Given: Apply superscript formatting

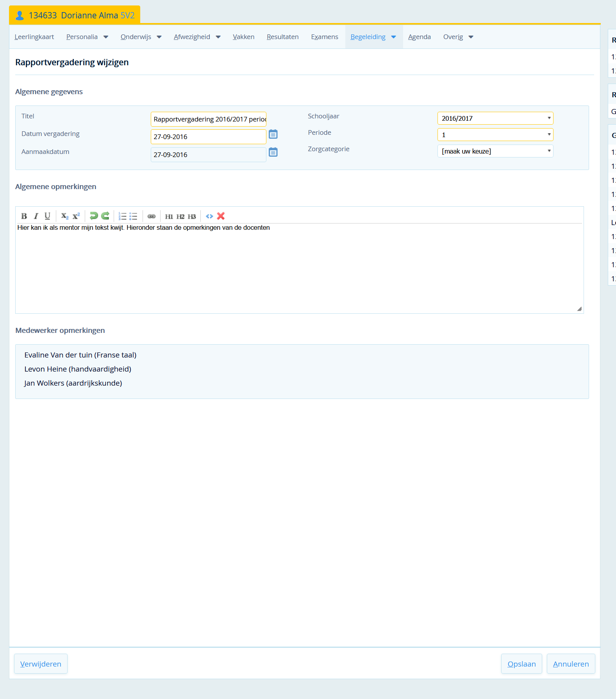Looking at the screenshot, I should point(76,216).
